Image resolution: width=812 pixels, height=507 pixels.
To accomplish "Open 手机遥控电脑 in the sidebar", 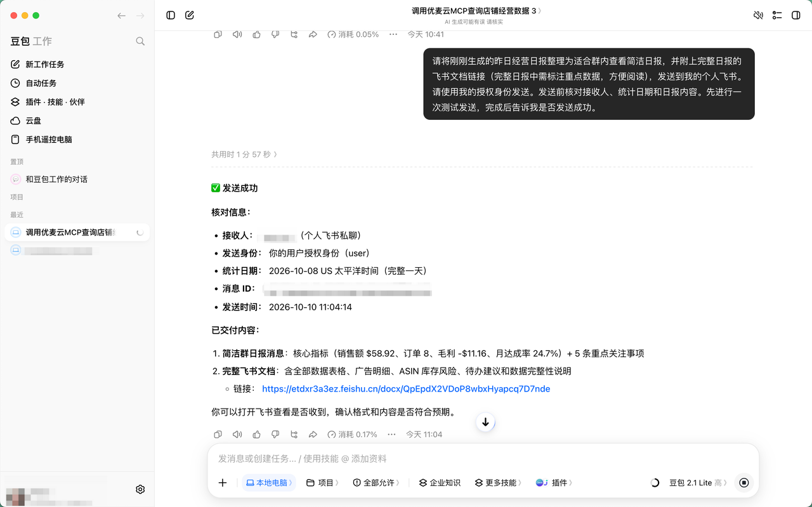I will [77, 140].
